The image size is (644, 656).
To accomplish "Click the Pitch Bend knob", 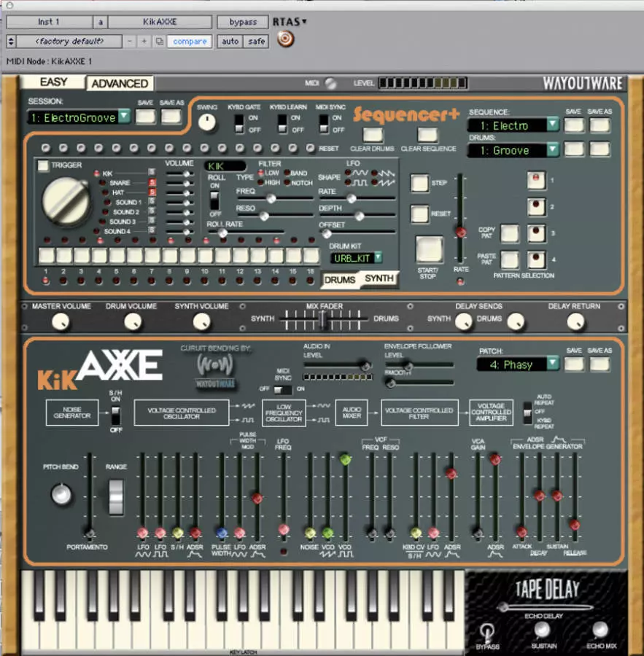I will tap(61, 494).
